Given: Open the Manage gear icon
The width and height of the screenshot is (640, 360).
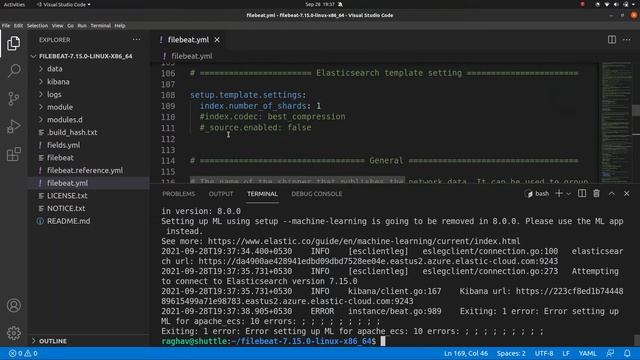Looking at the screenshot, I should point(13,333).
